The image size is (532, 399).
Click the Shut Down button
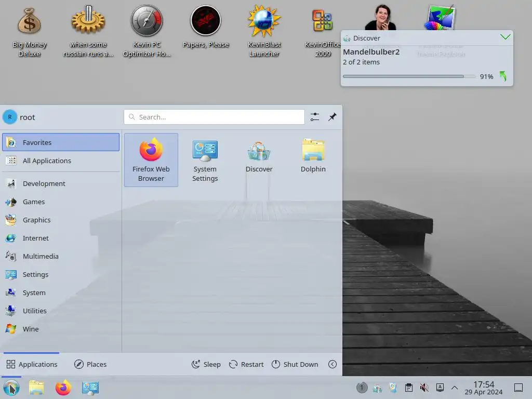pyautogui.click(x=295, y=364)
